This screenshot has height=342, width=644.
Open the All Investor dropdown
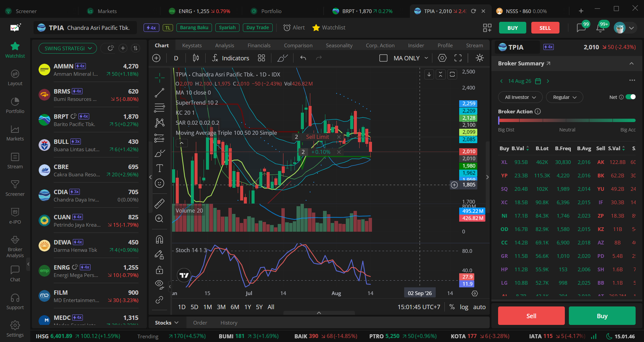click(520, 97)
